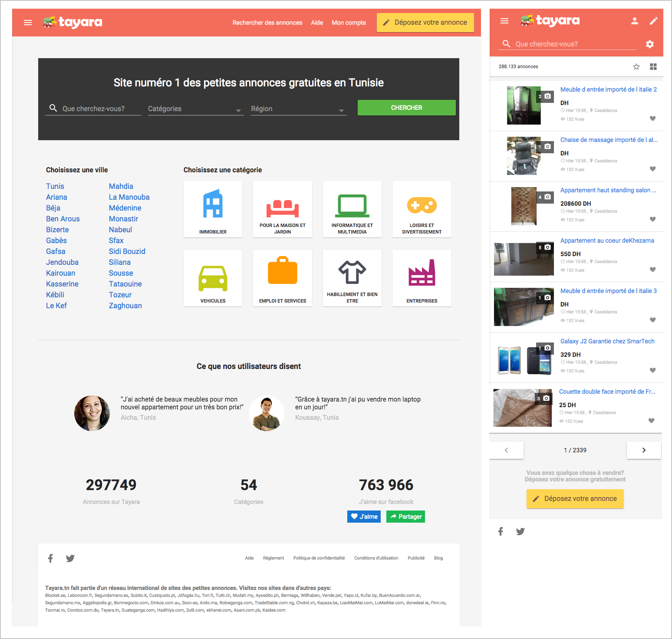Image resolution: width=672 pixels, height=639 pixels.
Task: Like the Appartement au coeur deKhezama listing
Action: coord(652,270)
